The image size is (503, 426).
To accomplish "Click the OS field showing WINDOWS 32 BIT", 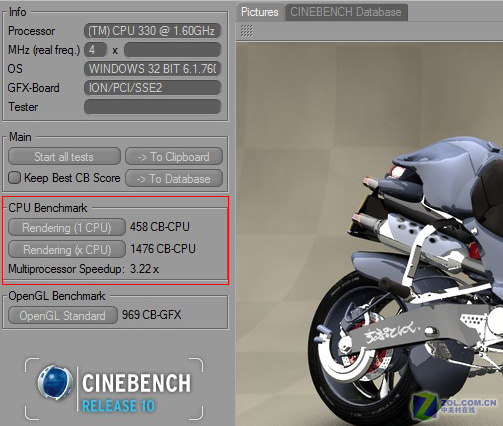I will (x=152, y=69).
